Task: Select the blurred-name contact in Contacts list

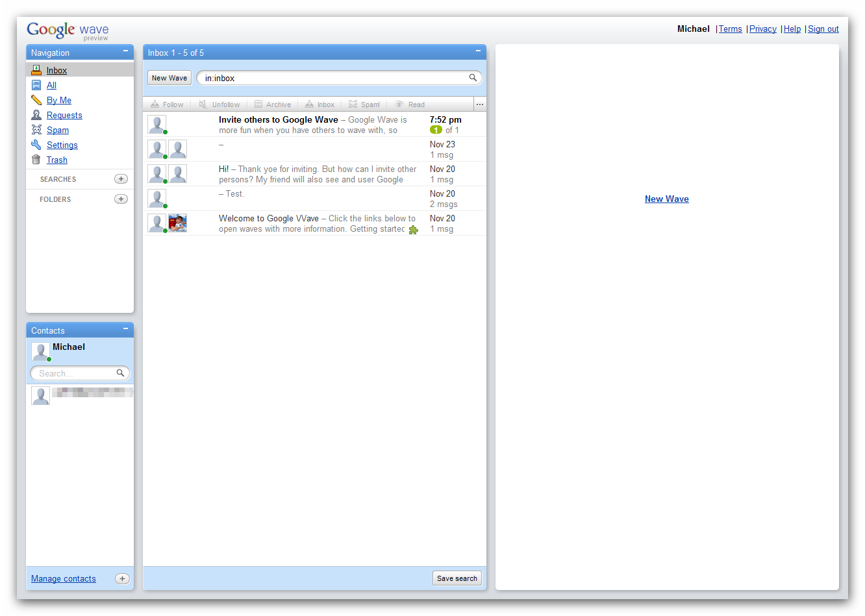Action: tap(80, 395)
